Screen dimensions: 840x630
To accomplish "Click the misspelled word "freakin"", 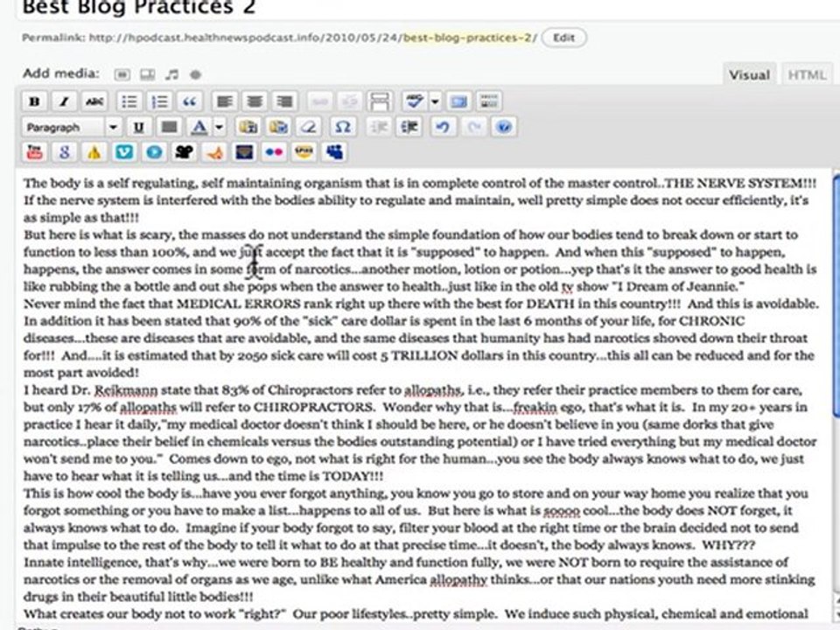I will [535, 407].
